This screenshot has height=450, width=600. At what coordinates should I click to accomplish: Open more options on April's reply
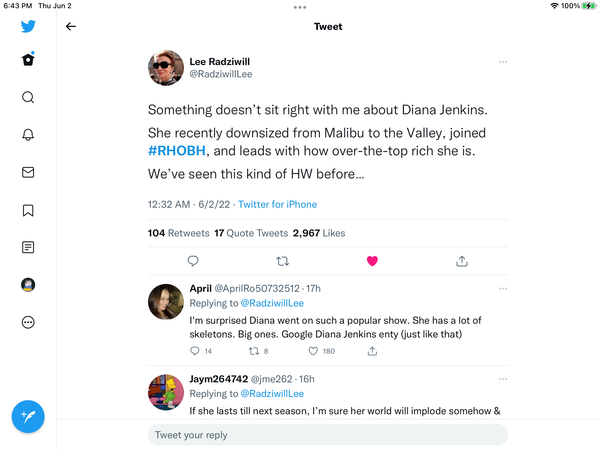[502, 290]
